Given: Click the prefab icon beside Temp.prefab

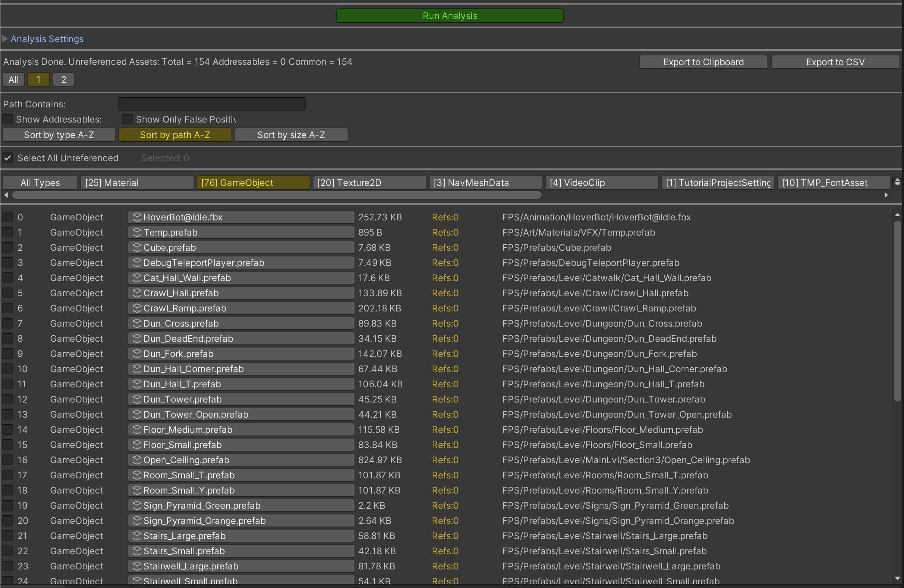Looking at the screenshot, I should 137,232.
